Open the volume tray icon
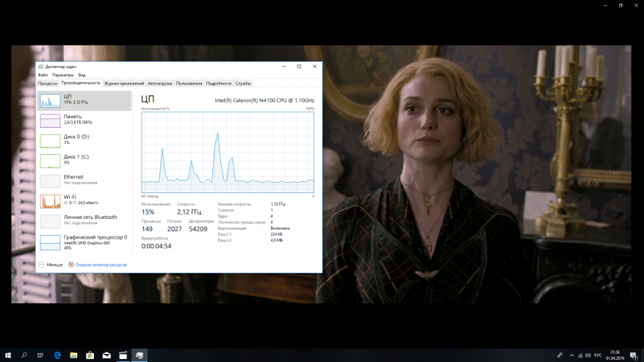The height and width of the screenshot is (362, 644). coord(588,355)
